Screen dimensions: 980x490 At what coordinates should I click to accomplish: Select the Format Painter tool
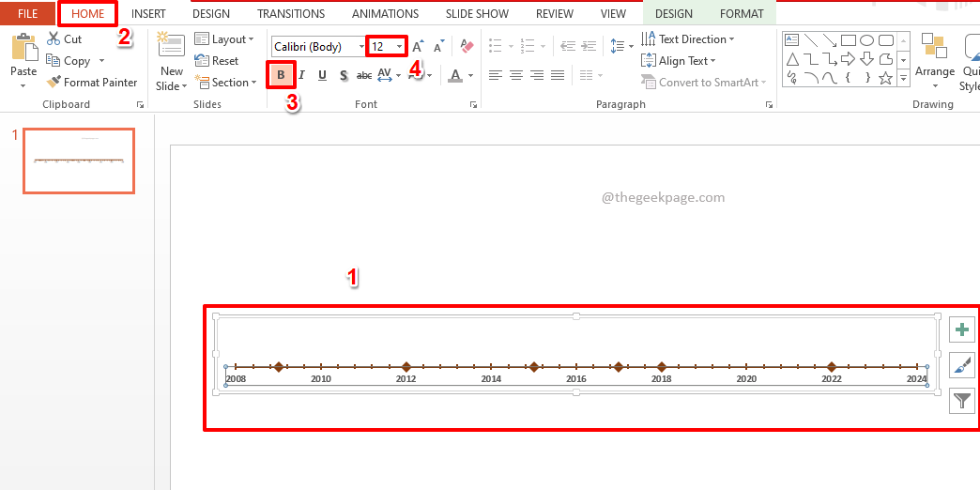pyautogui.click(x=92, y=83)
